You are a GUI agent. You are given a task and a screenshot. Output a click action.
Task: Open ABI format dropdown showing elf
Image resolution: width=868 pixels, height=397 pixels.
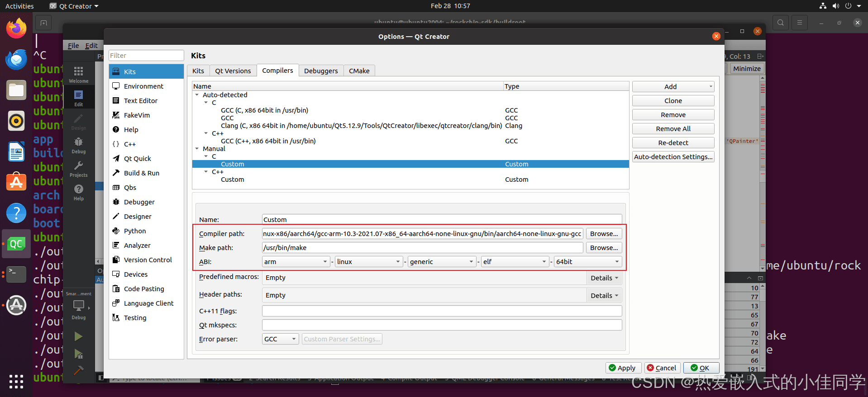coord(515,262)
